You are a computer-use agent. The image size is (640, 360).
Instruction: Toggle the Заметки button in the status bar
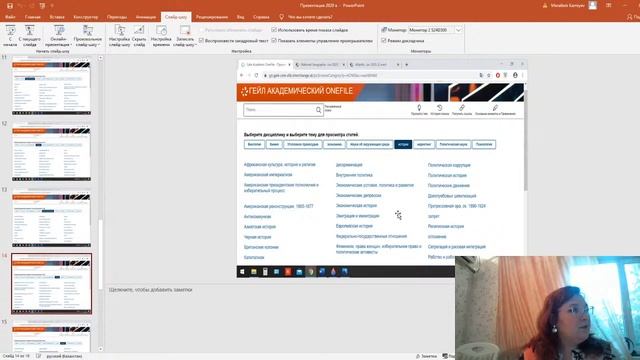point(426,356)
